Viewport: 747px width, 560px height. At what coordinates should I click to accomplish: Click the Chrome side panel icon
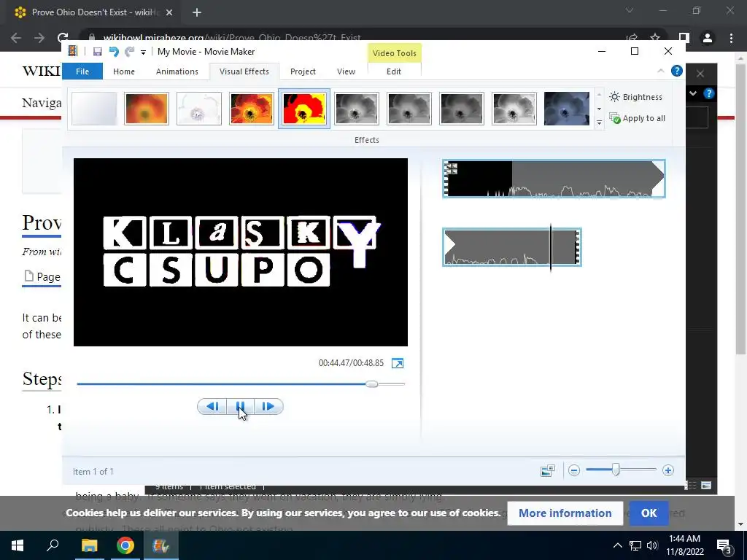pyautogui.click(x=684, y=38)
